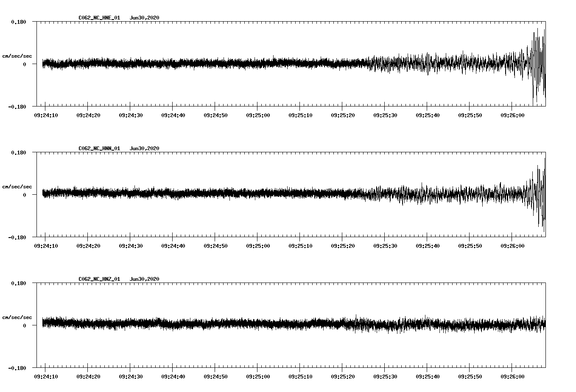Click the zero label on the HNN axis
Image resolution: width=576 pixels, height=392 pixels.
25,195
